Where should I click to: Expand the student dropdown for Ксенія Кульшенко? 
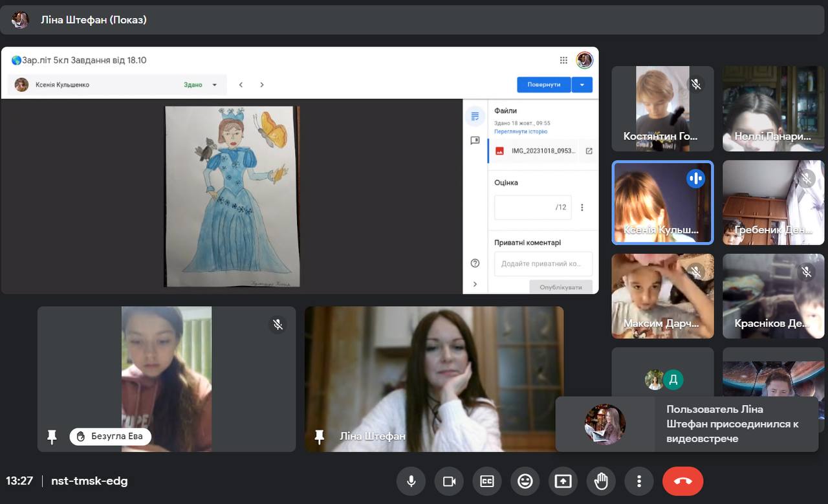[215, 85]
